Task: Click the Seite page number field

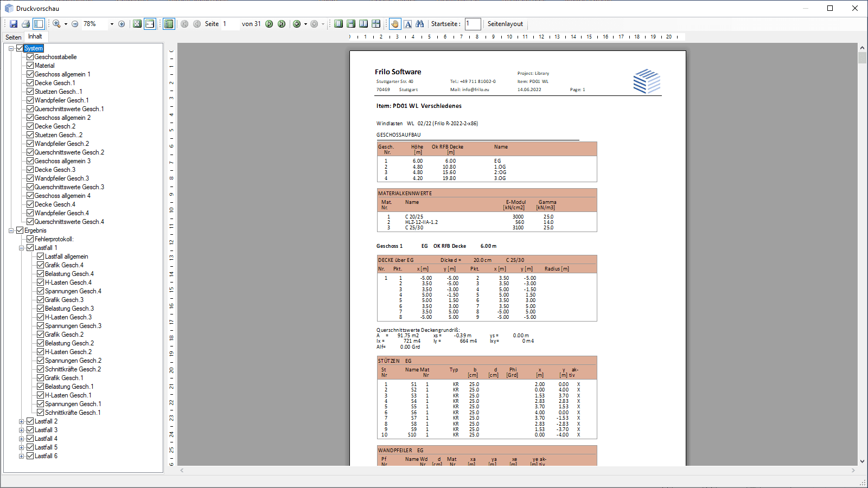Action: [x=230, y=24]
